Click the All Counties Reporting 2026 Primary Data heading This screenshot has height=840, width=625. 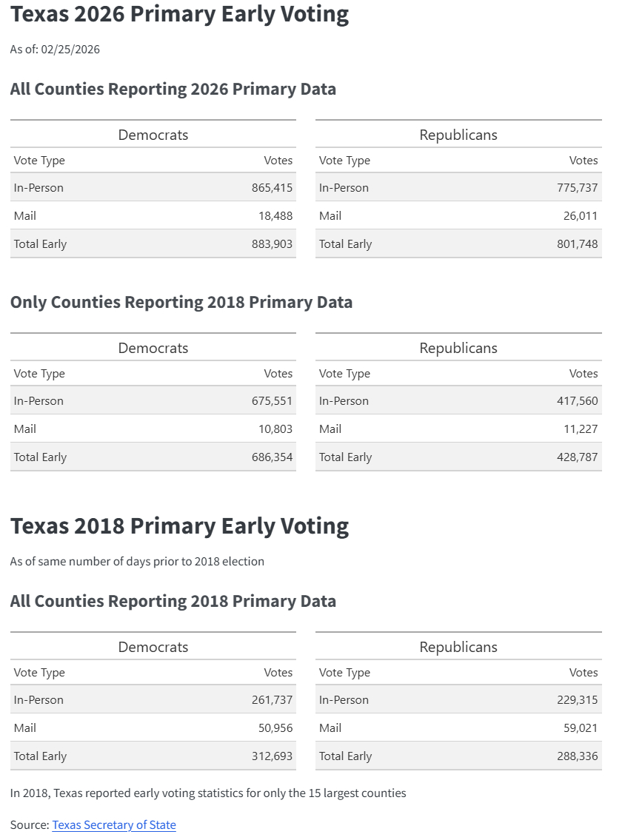click(173, 89)
